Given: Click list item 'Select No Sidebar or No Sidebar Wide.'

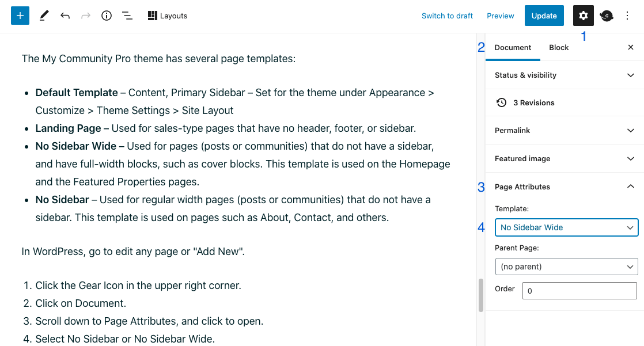Looking at the screenshot, I should point(125,339).
